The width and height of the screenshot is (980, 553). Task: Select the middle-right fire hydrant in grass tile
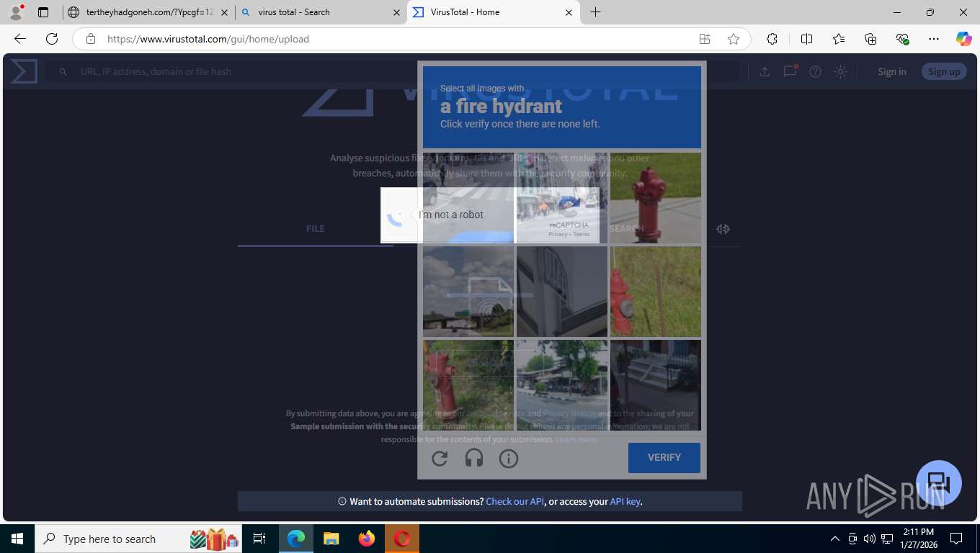click(x=656, y=292)
